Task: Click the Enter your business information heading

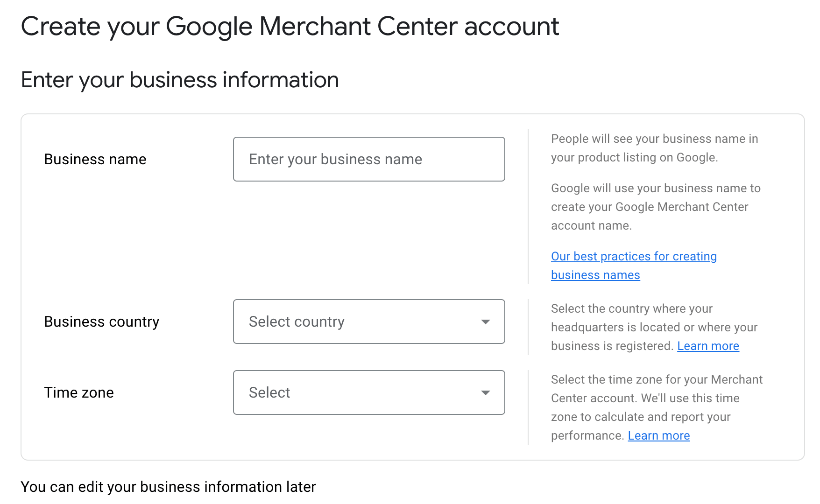Action: (x=180, y=80)
